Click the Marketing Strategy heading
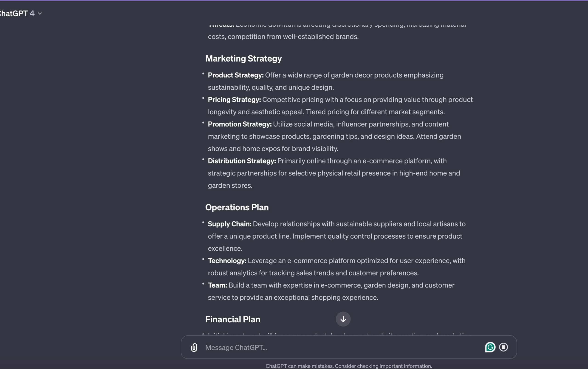The width and height of the screenshot is (588, 369). click(243, 59)
